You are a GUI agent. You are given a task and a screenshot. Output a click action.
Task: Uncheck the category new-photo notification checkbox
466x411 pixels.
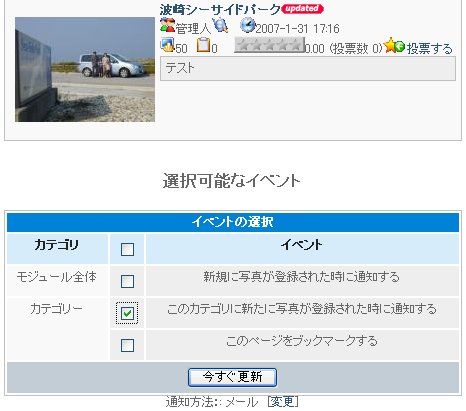point(127,313)
